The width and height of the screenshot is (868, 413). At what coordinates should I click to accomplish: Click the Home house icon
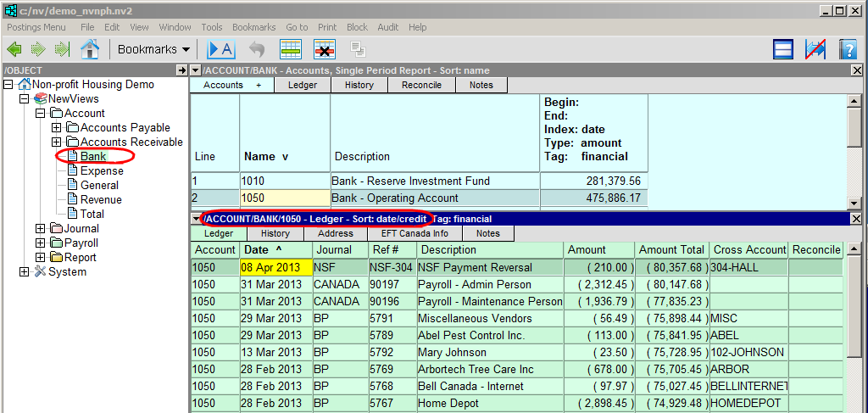[x=89, y=49]
